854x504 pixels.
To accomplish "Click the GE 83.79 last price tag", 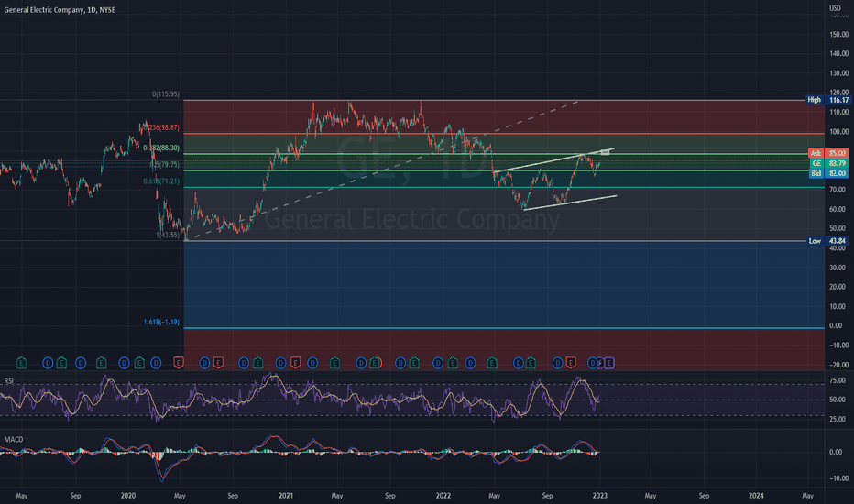I will point(828,163).
